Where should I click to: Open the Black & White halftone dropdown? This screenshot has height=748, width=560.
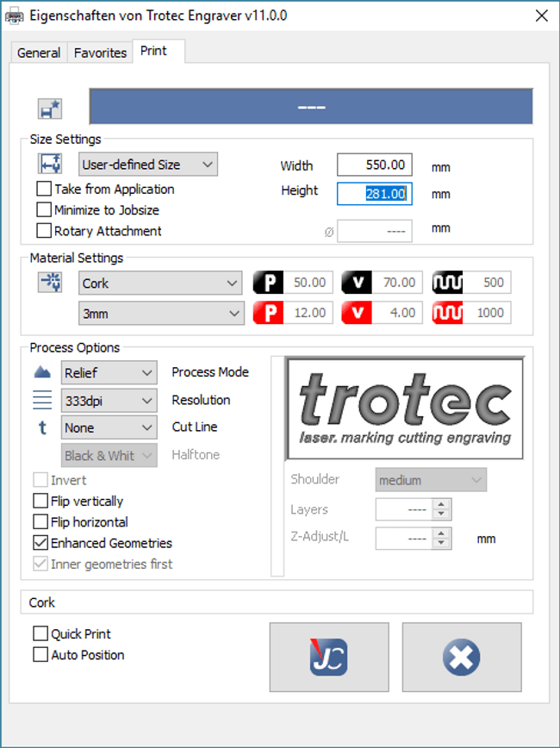(x=109, y=456)
